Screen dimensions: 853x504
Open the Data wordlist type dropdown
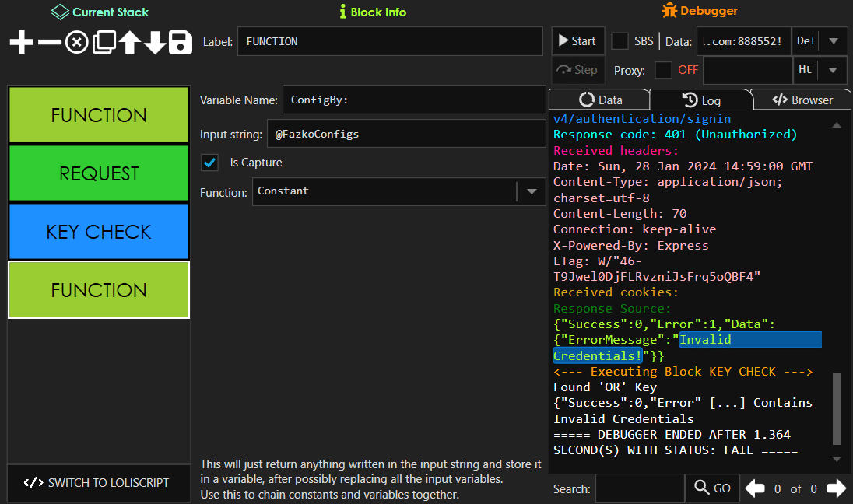(835, 41)
